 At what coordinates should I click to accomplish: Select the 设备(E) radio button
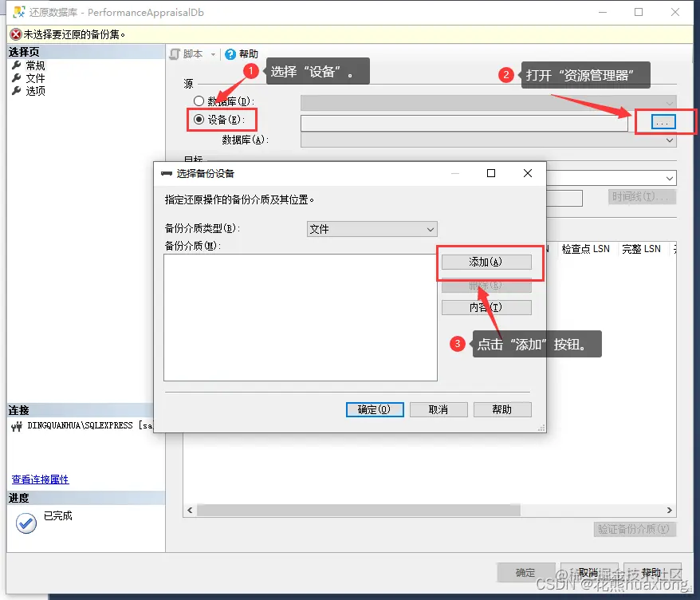click(199, 120)
